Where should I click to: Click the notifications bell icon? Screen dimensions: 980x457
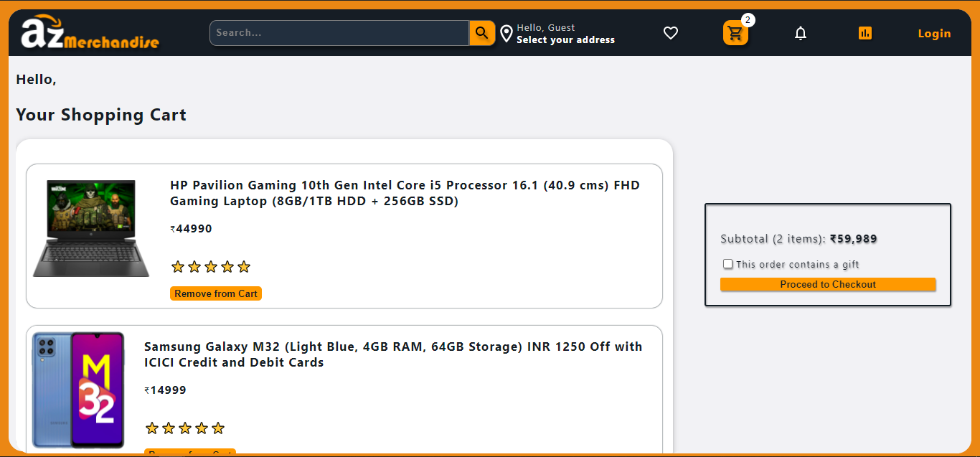pyautogui.click(x=801, y=32)
